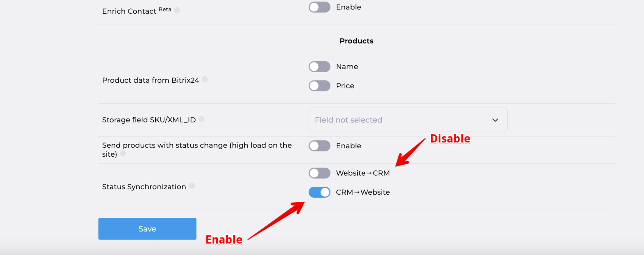Click 'Enable' label in Send products row
Viewport: 644px width, 255px height.
click(x=349, y=146)
